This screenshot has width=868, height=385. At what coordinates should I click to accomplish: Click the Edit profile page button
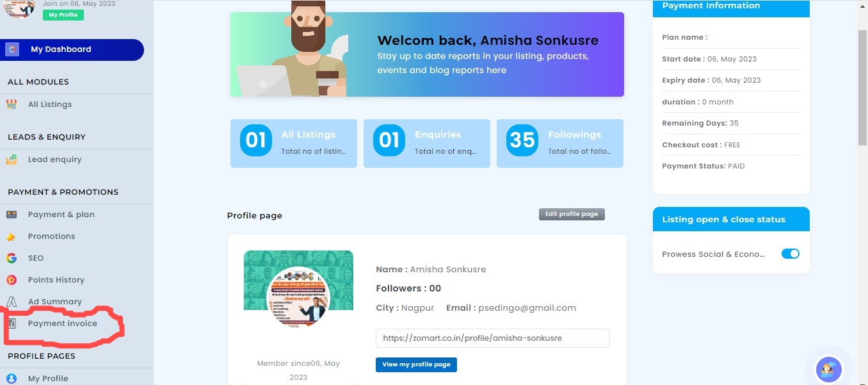tap(572, 214)
